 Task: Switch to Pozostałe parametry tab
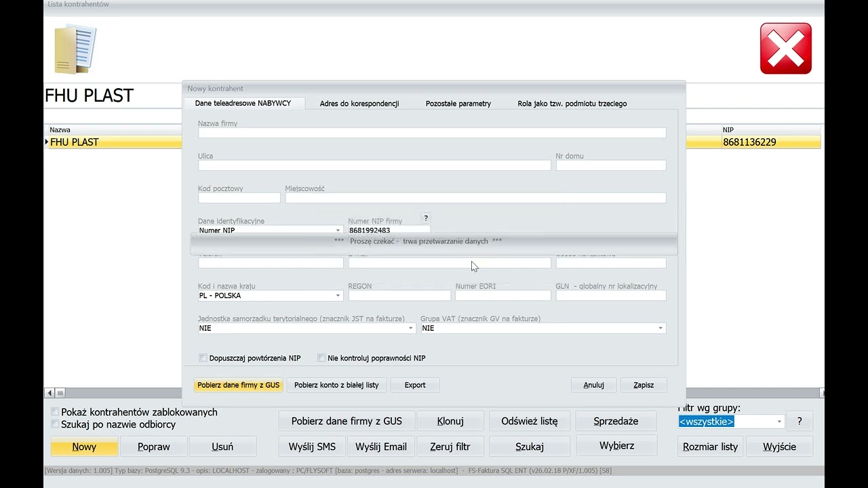458,104
